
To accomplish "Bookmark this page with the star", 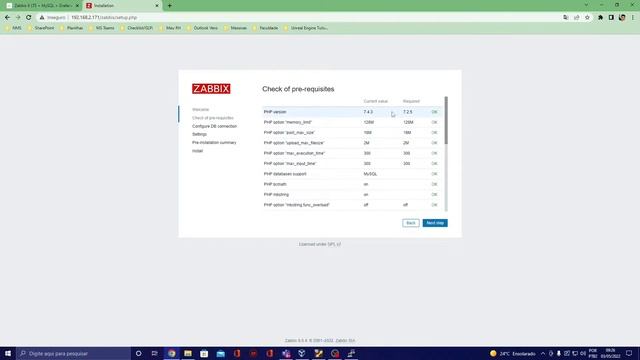I will [587, 18].
